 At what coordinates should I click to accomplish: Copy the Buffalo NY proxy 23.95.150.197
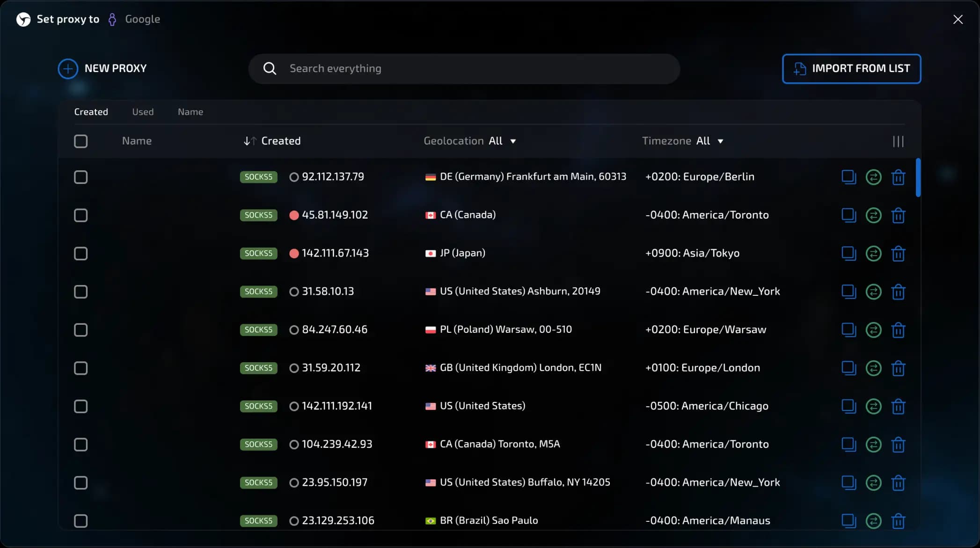tap(848, 482)
